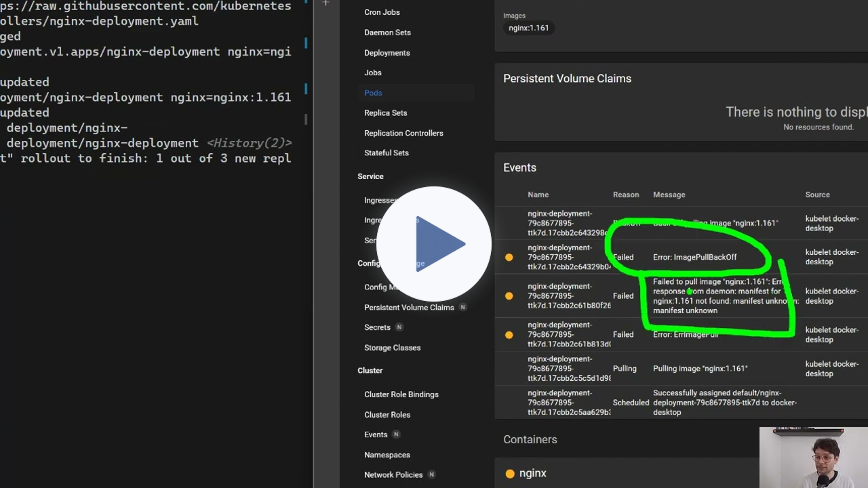Open Cron Jobs in sidebar
The image size is (868, 488).
tap(382, 12)
